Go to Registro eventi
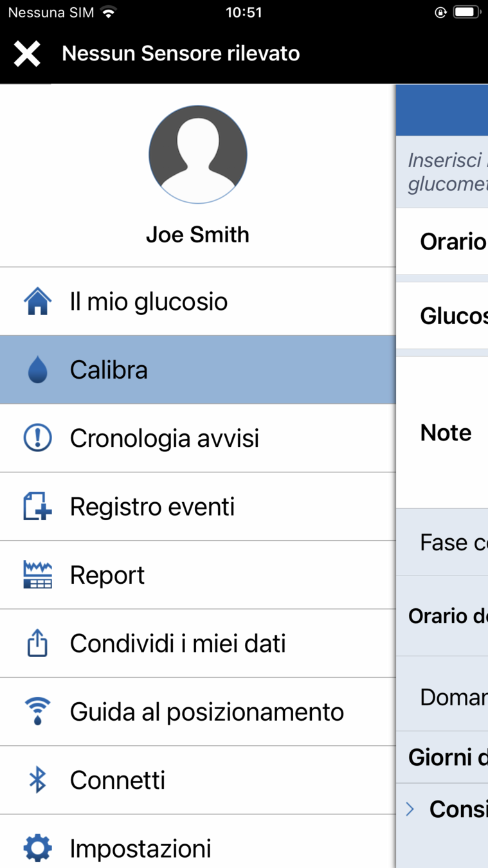Screen dimensions: 488x868 tap(152, 507)
